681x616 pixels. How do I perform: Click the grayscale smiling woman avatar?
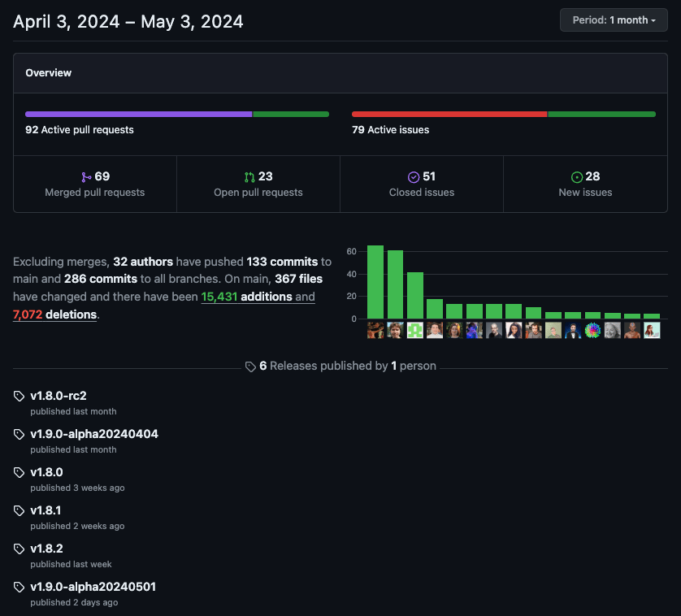(613, 331)
